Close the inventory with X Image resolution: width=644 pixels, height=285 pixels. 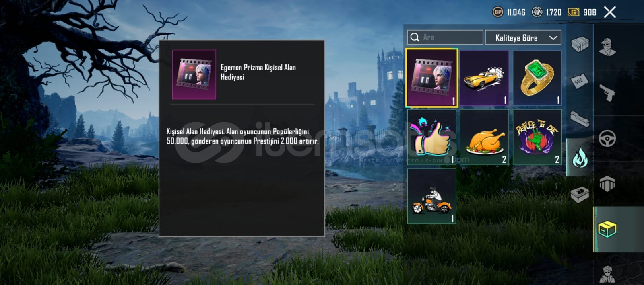(610, 12)
